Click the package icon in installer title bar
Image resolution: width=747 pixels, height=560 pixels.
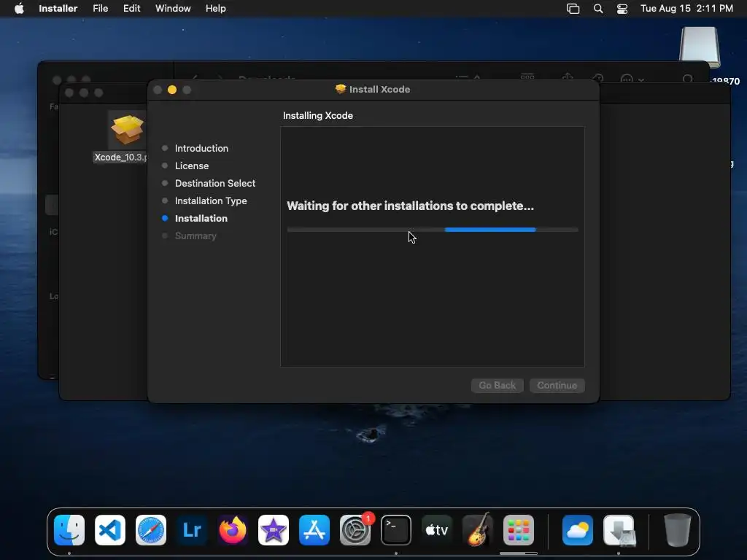(x=340, y=89)
